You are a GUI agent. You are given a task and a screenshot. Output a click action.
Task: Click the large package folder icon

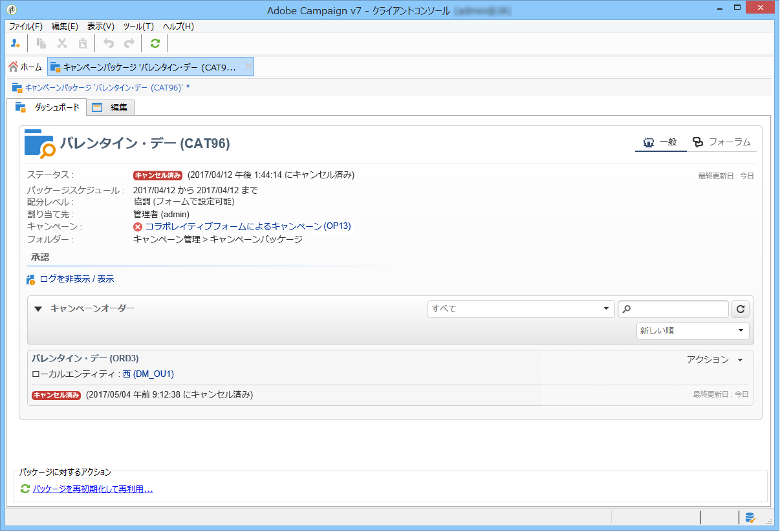coord(39,144)
